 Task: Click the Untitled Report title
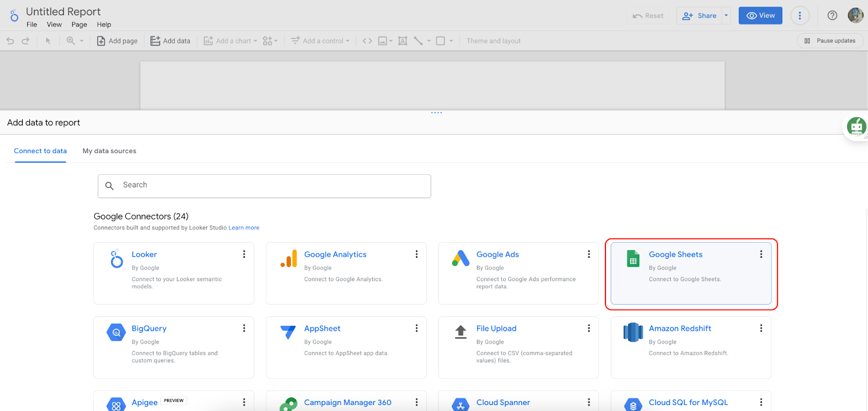click(63, 11)
